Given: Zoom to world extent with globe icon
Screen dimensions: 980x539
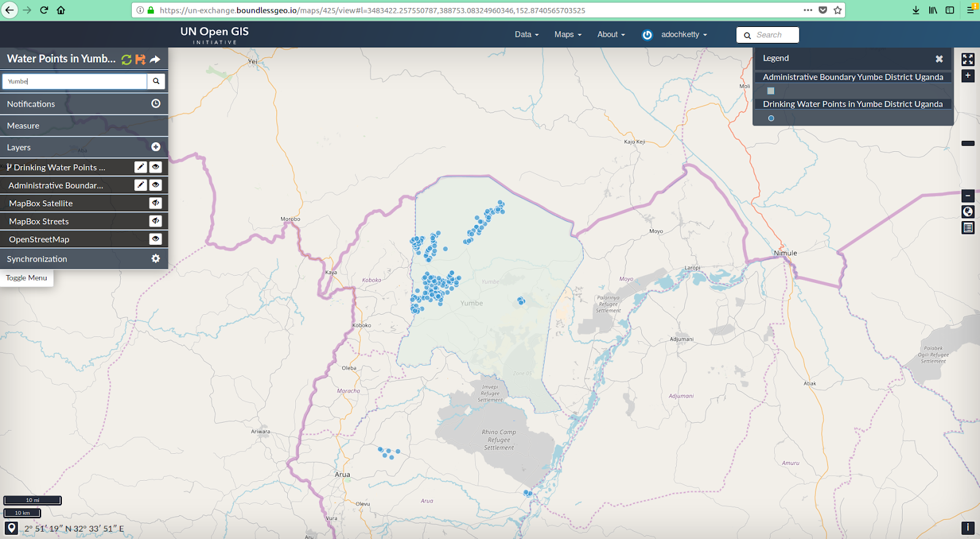Looking at the screenshot, I should point(968,212).
